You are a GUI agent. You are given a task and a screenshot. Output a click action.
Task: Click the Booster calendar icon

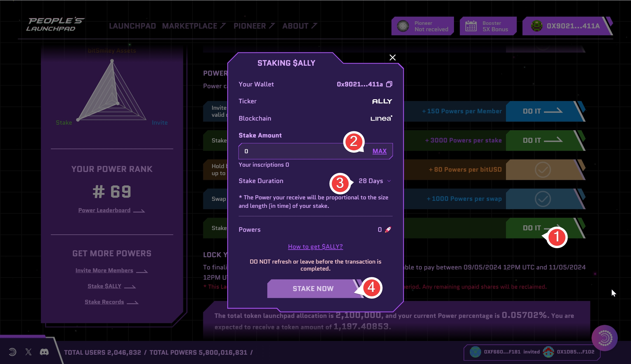click(x=471, y=26)
